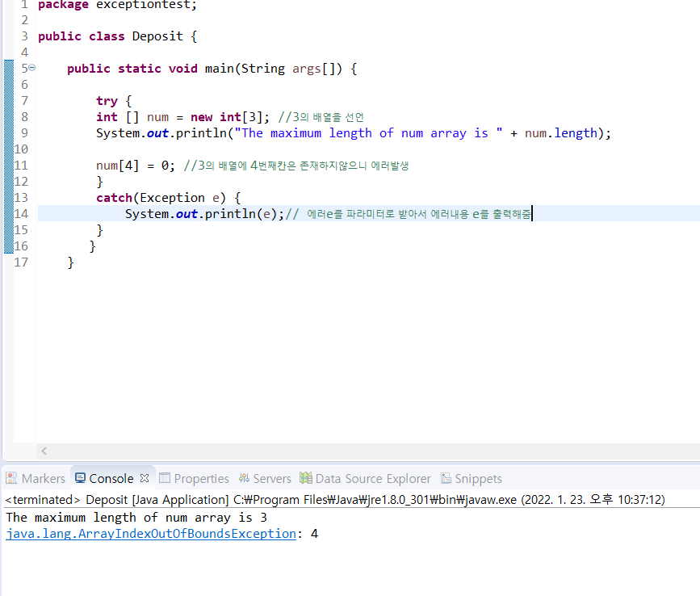Image resolution: width=700 pixels, height=596 pixels.
Task: Click the 'try' keyword on line 7
Action: tap(107, 101)
